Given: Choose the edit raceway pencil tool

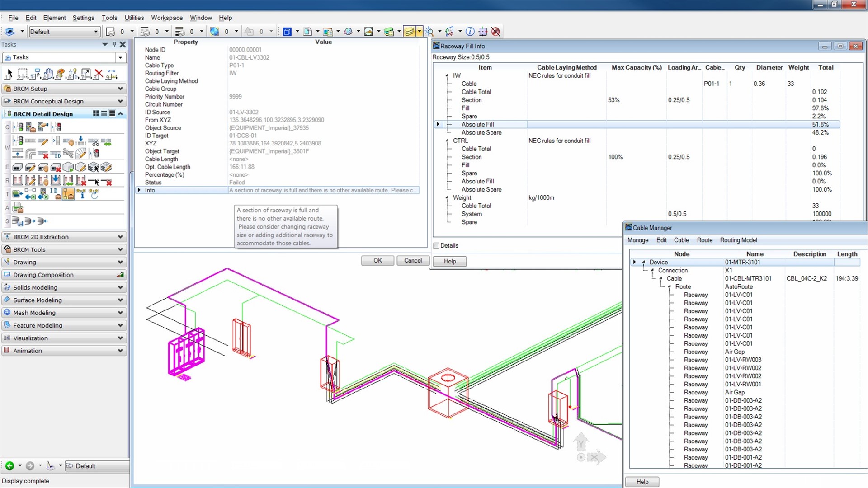Looking at the screenshot, I should [x=43, y=141].
